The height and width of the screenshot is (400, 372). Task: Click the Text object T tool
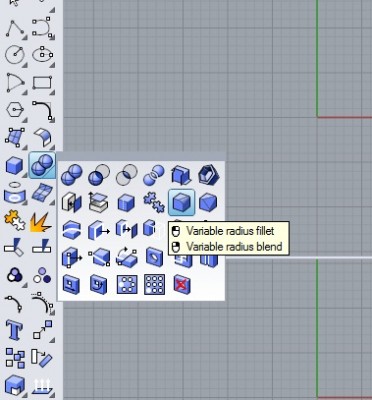click(x=15, y=329)
